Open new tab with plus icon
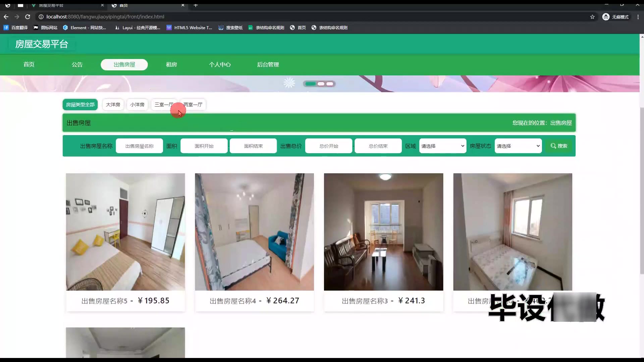 point(196,5)
